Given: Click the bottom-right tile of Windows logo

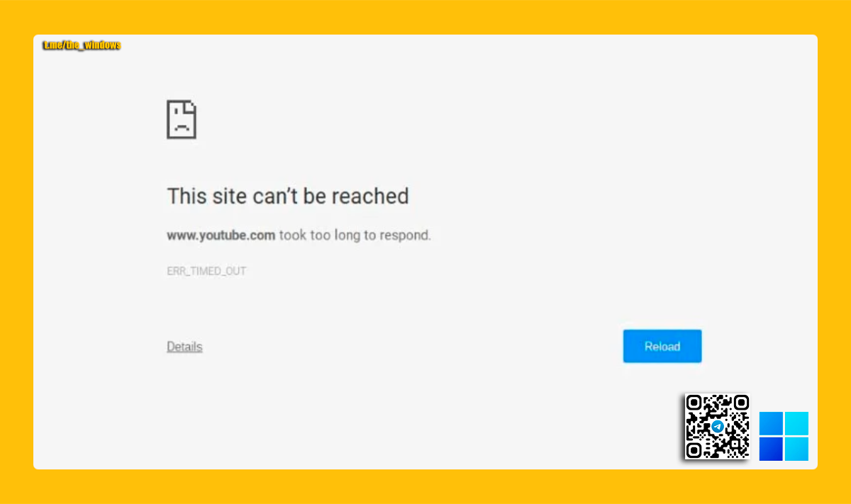Looking at the screenshot, I should pyautogui.click(x=796, y=449).
